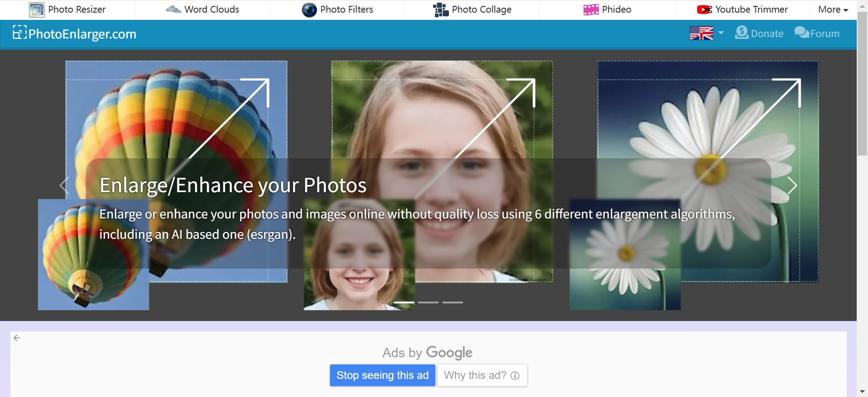Click the PhotoEnlarger.com logo
Viewport: 868px width, 397px height.
[75, 34]
